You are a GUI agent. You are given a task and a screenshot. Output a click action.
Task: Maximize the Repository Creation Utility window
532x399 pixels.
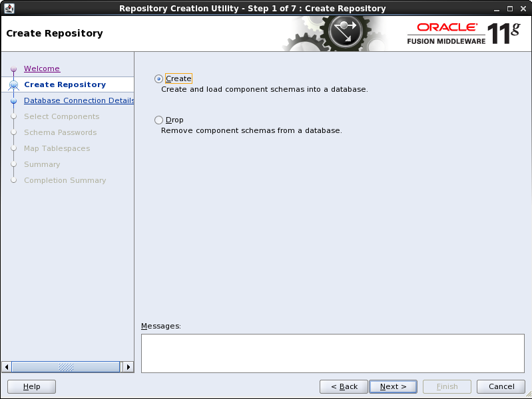tap(509, 8)
